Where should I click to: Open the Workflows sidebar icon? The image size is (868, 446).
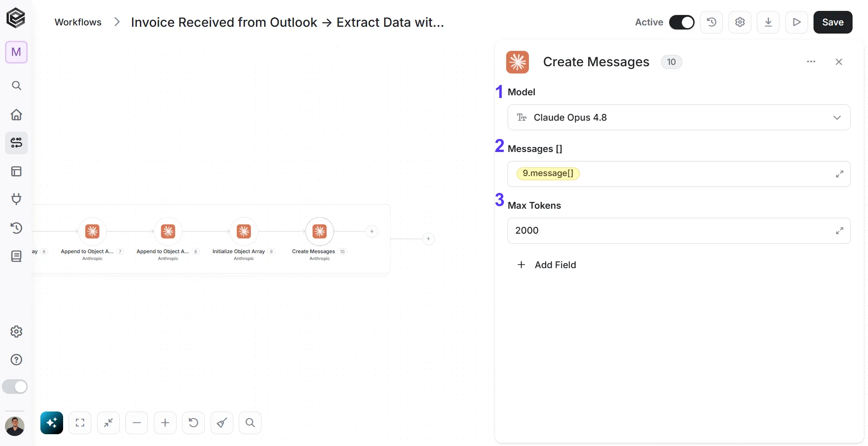click(16, 143)
